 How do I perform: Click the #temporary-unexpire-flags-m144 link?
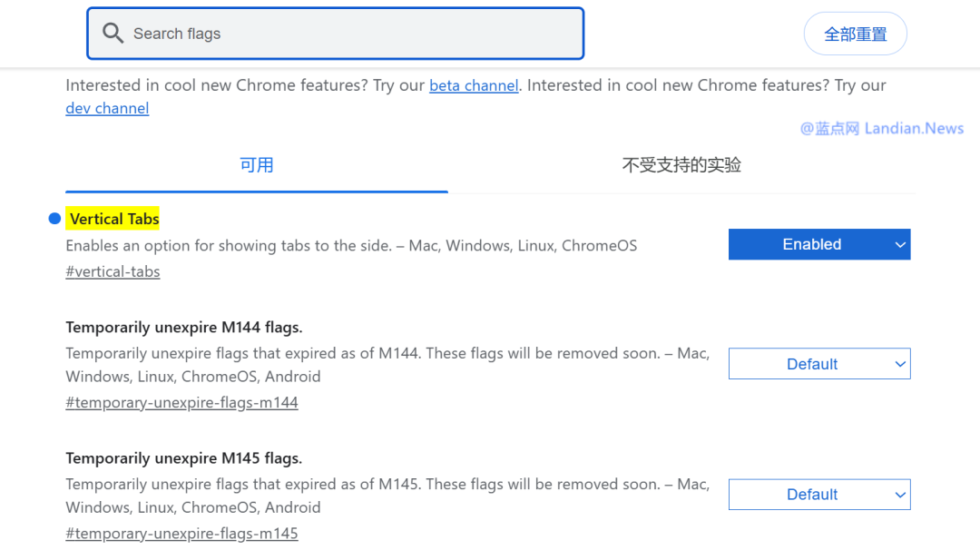click(181, 401)
